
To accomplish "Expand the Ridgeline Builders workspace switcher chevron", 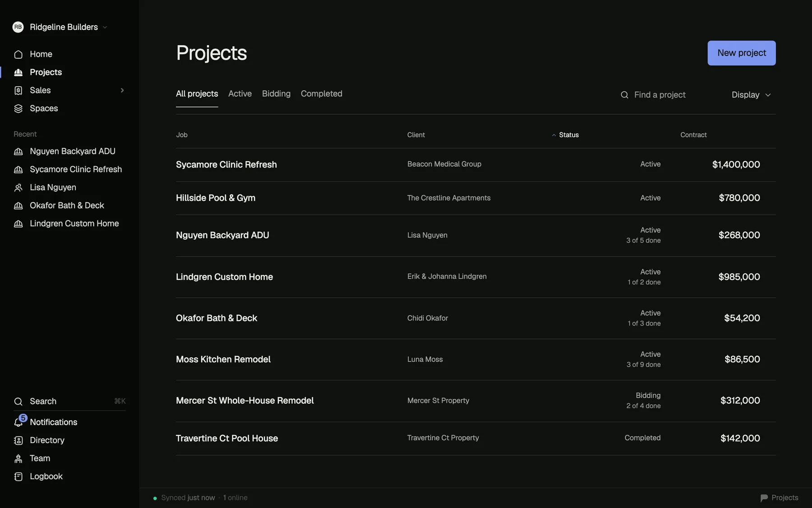I will pyautogui.click(x=105, y=27).
